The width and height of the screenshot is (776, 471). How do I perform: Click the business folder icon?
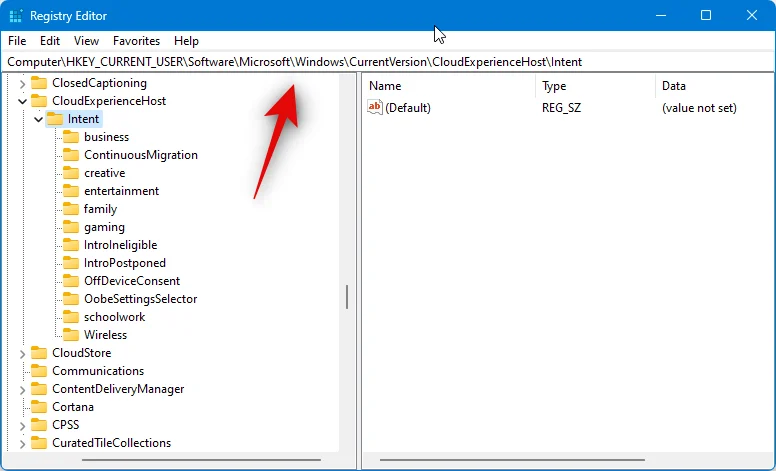pyautogui.click(x=71, y=137)
